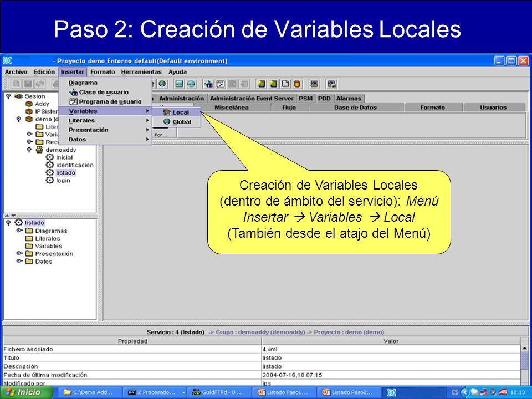The width and height of the screenshot is (532, 399).
Task: Click the user class toolbar icon
Action: 209,84
